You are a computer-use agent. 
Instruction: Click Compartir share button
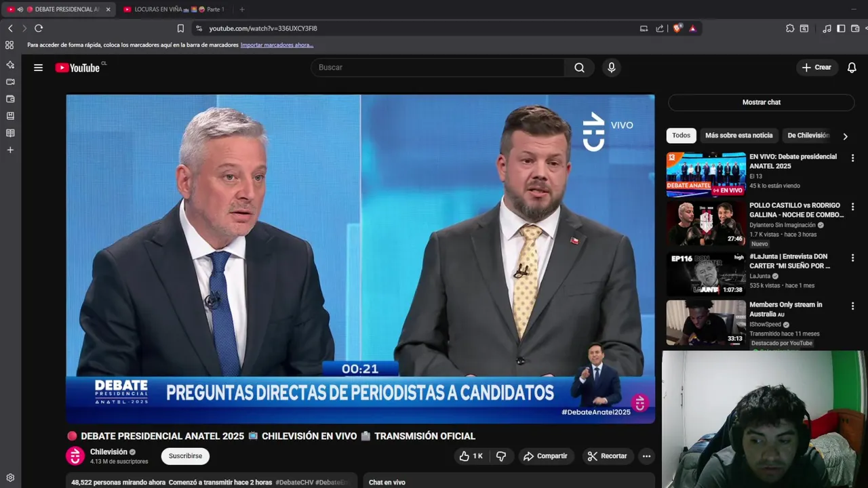(545, 456)
